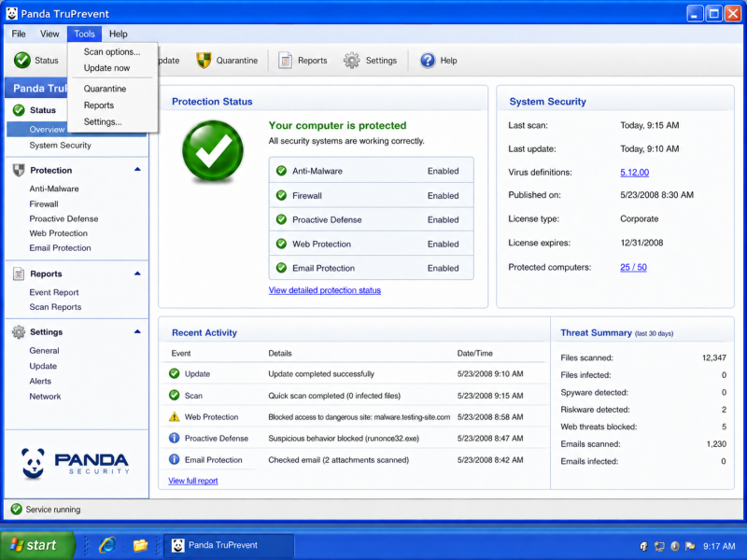
Task: Click the Status toolbar green check icon
Action: 21,60
